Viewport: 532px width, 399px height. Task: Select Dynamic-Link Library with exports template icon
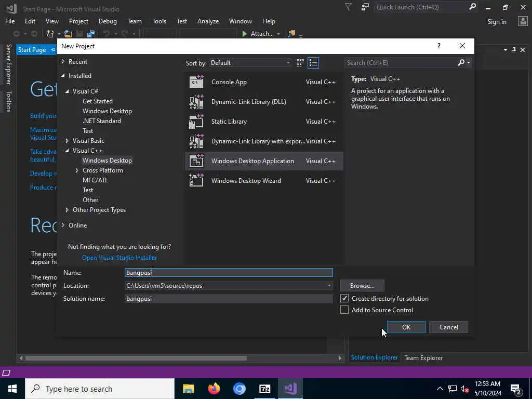coord(196,141)
